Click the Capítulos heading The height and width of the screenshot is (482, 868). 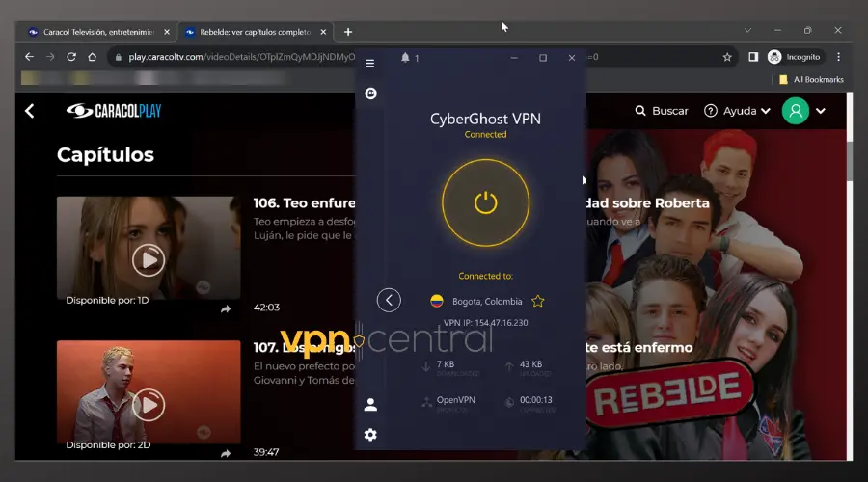[105, 155]
